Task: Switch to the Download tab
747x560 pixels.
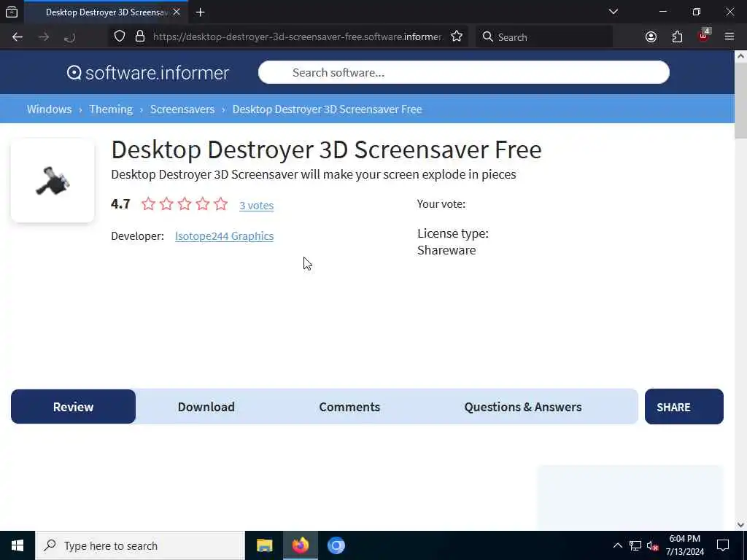Action: click(x=206, y=407)
